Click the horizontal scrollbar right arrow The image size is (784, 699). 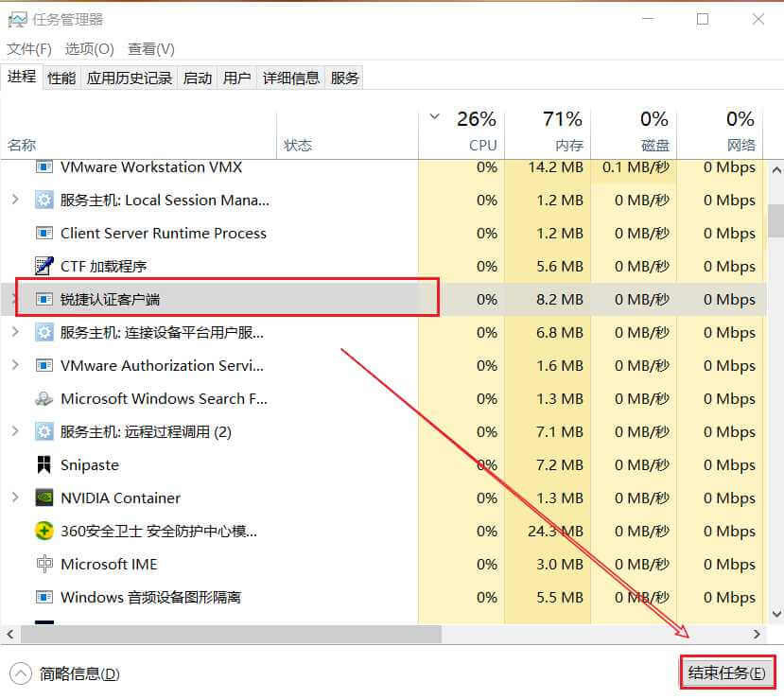757,634
